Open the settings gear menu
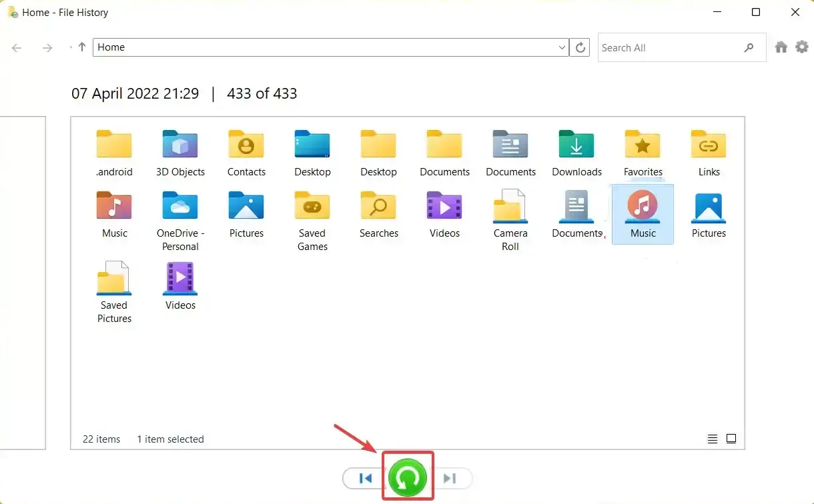The width and height of the screenshot is (814, 504). click(801, 47)
